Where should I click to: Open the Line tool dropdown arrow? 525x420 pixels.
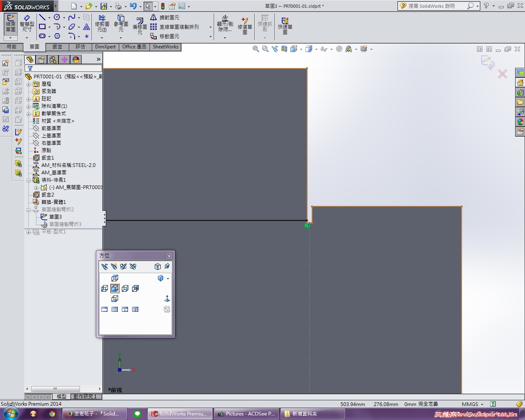pyautogui.click(x=49, y=18)
